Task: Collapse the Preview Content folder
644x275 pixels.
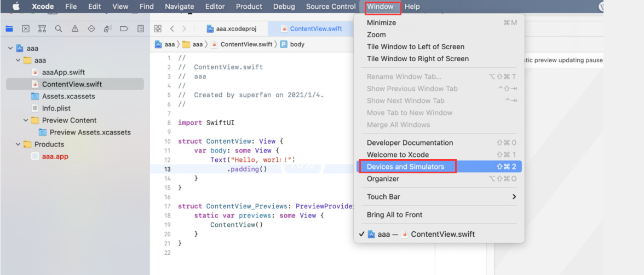Action: pyautogui.click(x=26, y=120)
